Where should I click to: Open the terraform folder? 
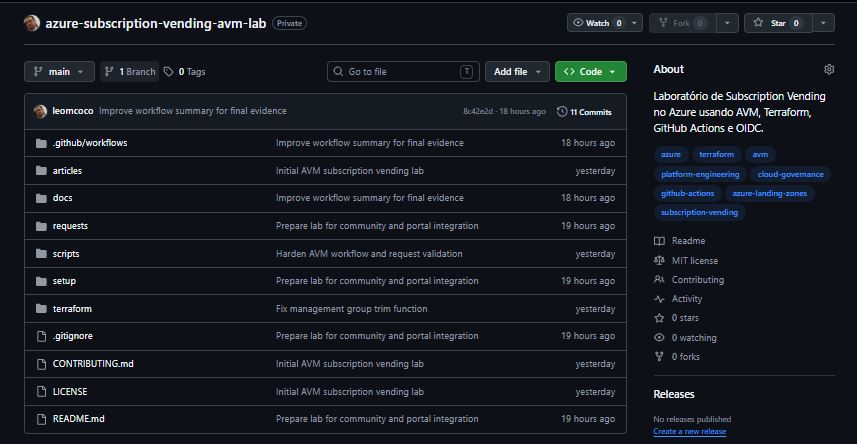(x=72, y=309)
